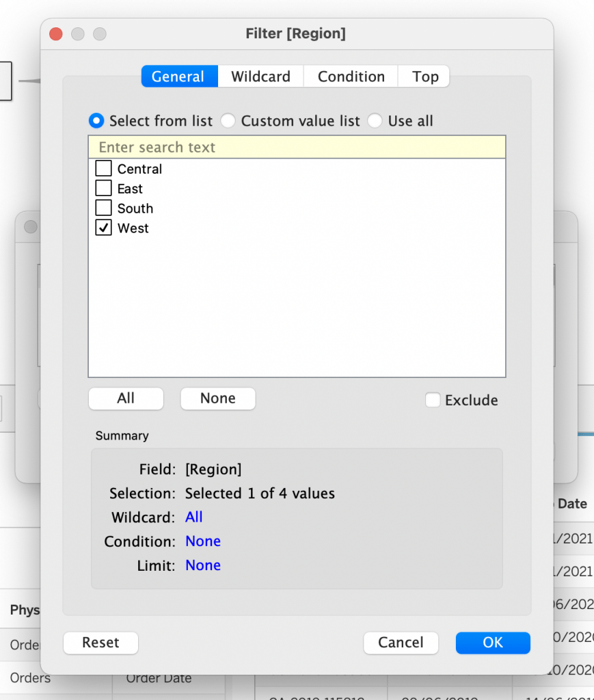The height and width of the screenshot is (700, 594).
Task: Toggle the Exclude checkbox
Action: [x=433, y=400]
